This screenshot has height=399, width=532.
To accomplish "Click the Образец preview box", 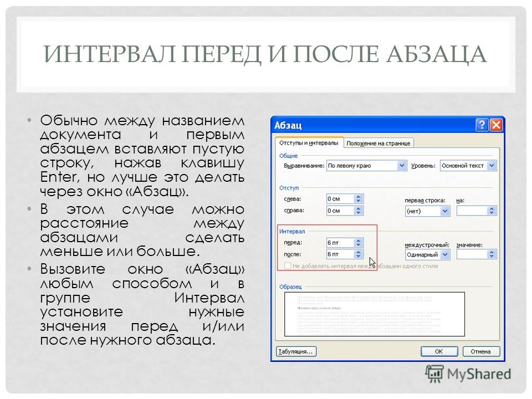I will 374,314.
